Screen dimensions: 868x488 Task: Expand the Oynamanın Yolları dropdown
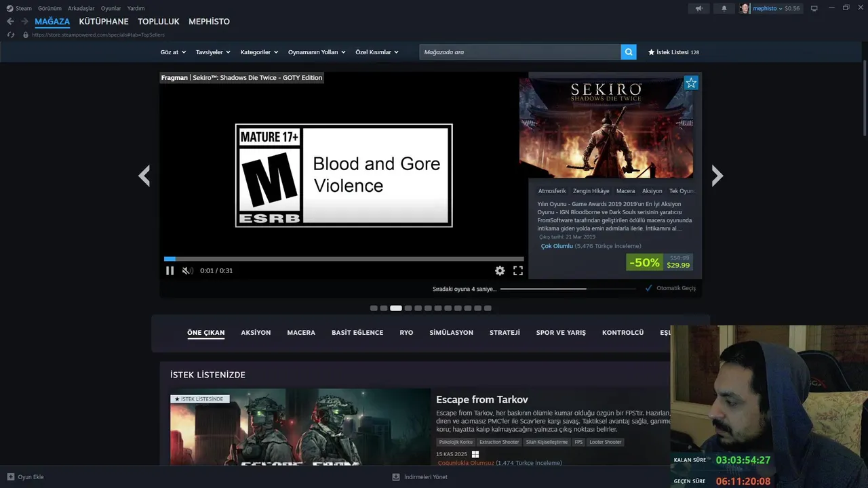pyautogui.click(x=317, y=52)
